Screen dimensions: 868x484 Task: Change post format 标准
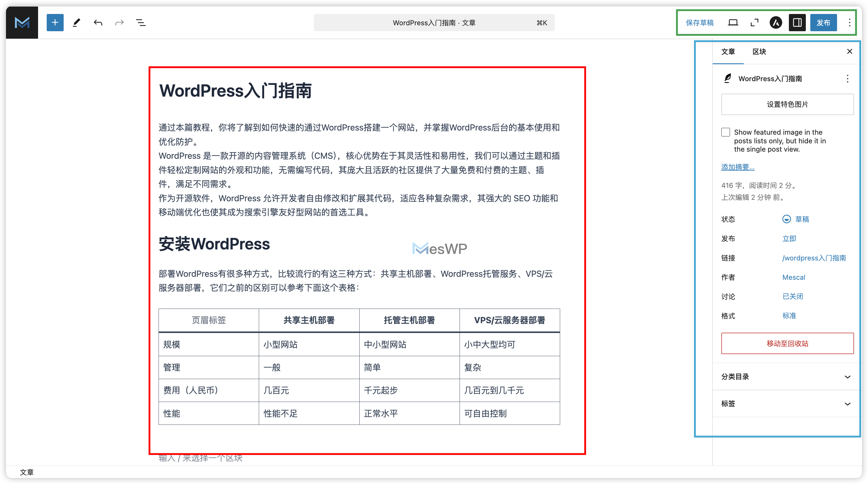789,316
